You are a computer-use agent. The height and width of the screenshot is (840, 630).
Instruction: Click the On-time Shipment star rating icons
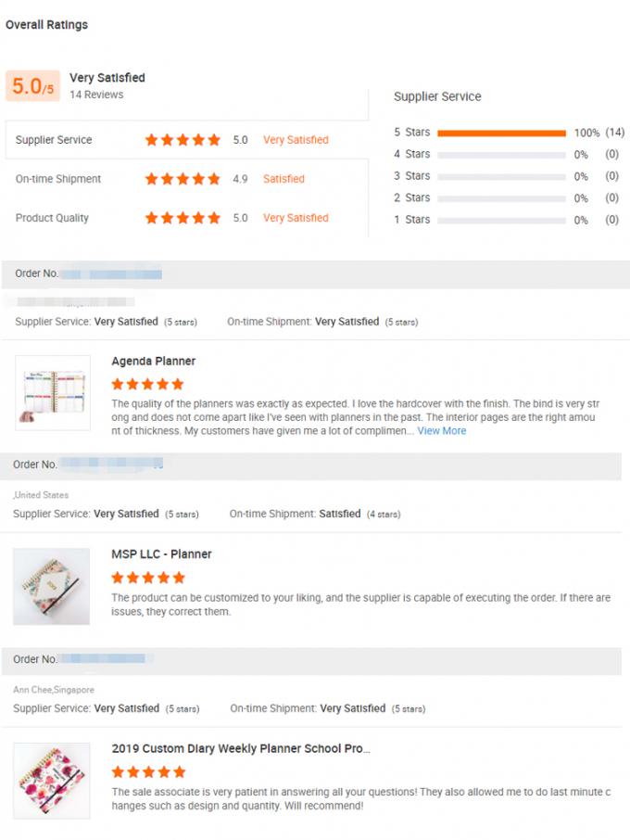(183, 179)
